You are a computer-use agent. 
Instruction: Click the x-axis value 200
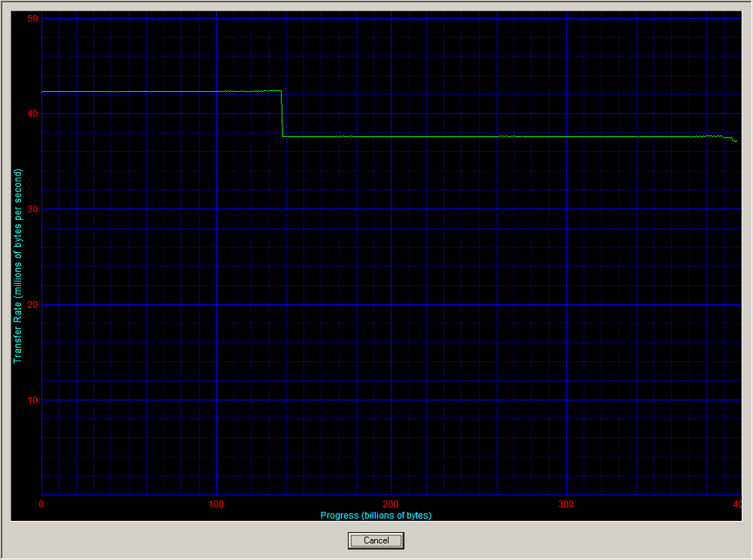tap(391, 504)
